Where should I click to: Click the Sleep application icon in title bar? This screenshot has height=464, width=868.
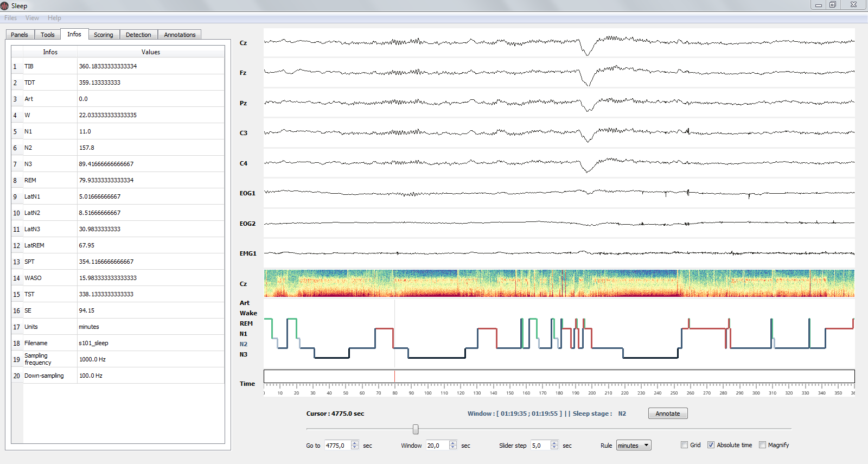point(5,5)
